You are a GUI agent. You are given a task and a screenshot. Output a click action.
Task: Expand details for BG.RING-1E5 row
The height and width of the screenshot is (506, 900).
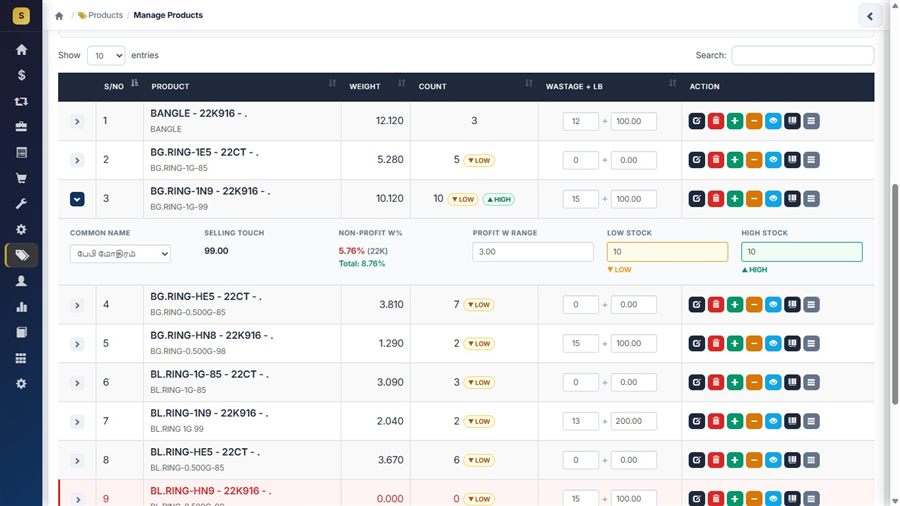[77, 161]
